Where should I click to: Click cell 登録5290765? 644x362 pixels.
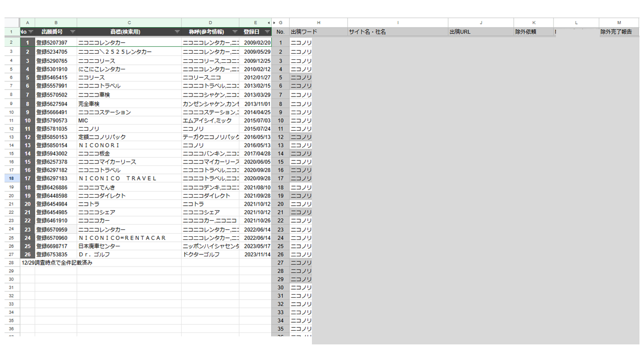[56, 61]
